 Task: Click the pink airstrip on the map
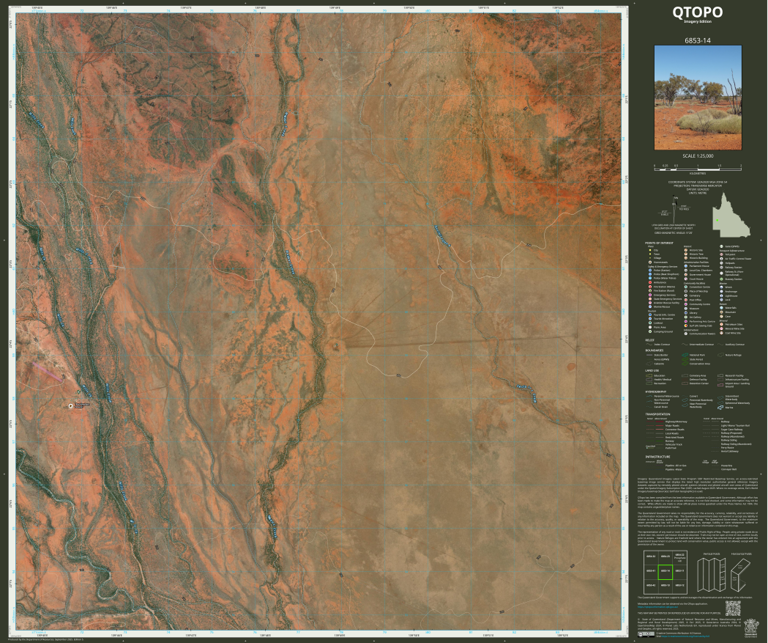click(48, 372)
